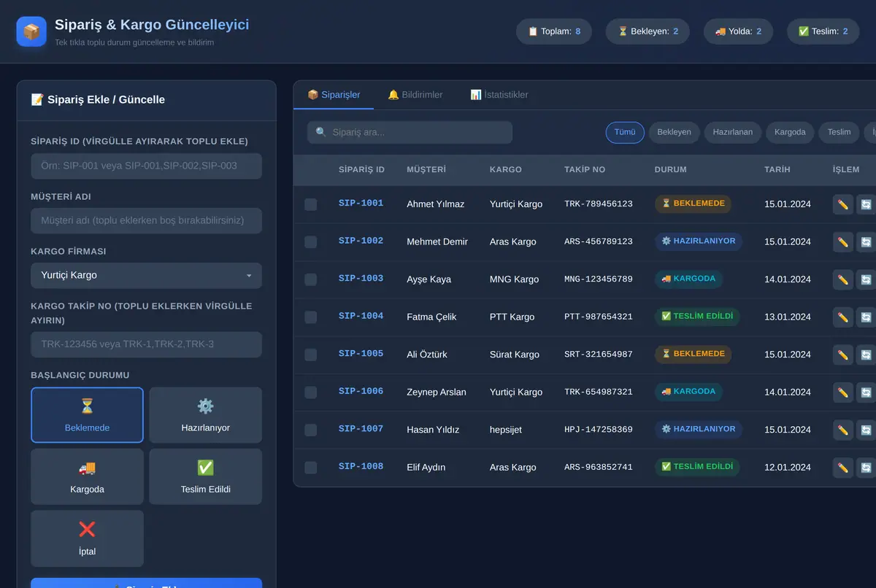Screen dimensions: 876x588
Task: Click the refresh icon on Zeynep Arslan's row
Action: pos(866,392)
